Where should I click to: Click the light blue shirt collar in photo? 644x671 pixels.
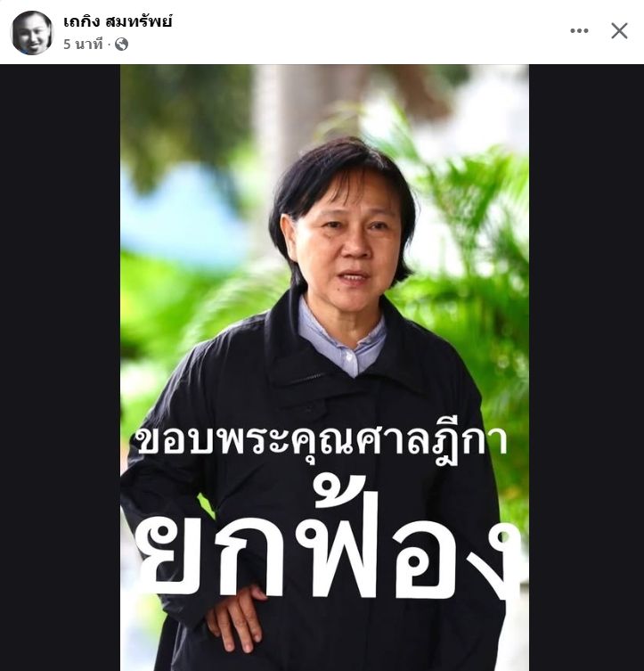click(342, 338)
